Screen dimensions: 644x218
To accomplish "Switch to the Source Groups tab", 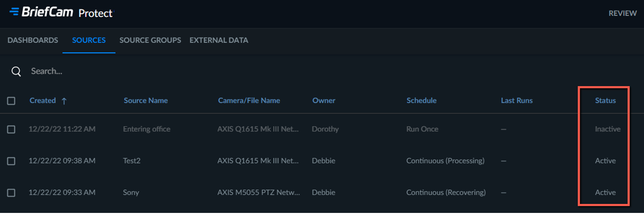I will point(150,40).
